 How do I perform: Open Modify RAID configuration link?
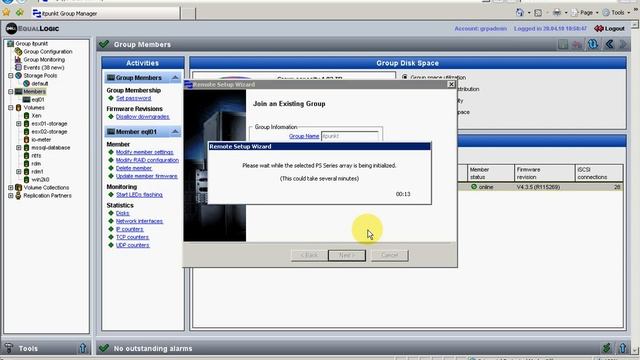point(147,160)
